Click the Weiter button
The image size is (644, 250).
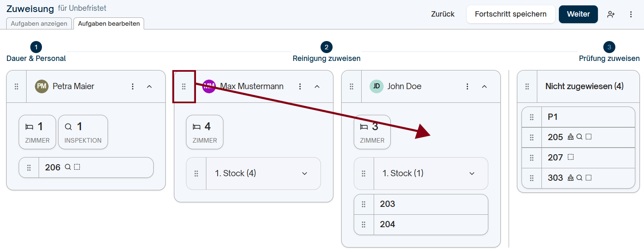click(578, 14)
